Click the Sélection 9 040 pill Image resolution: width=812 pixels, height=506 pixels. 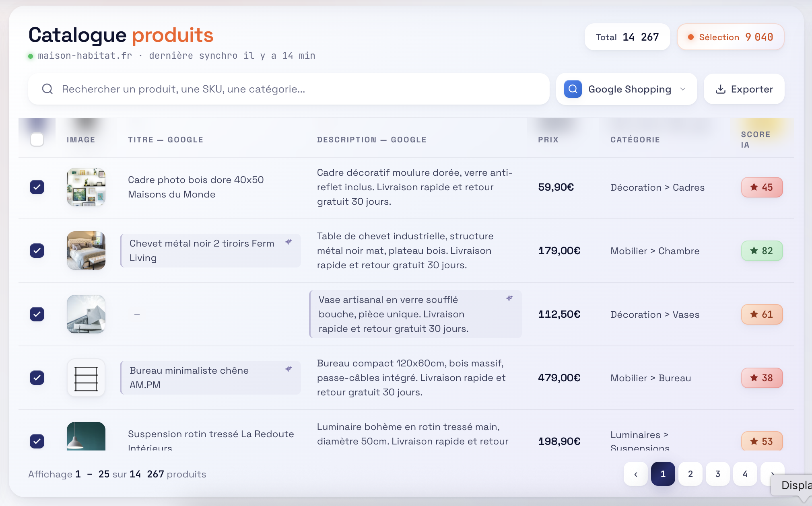click(731, 37)
